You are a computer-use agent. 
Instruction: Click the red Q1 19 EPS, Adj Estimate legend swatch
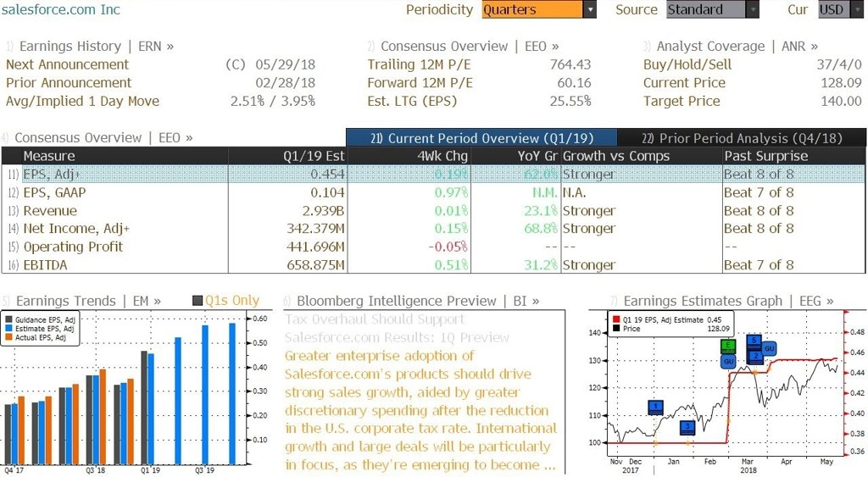tap(616, 320)
